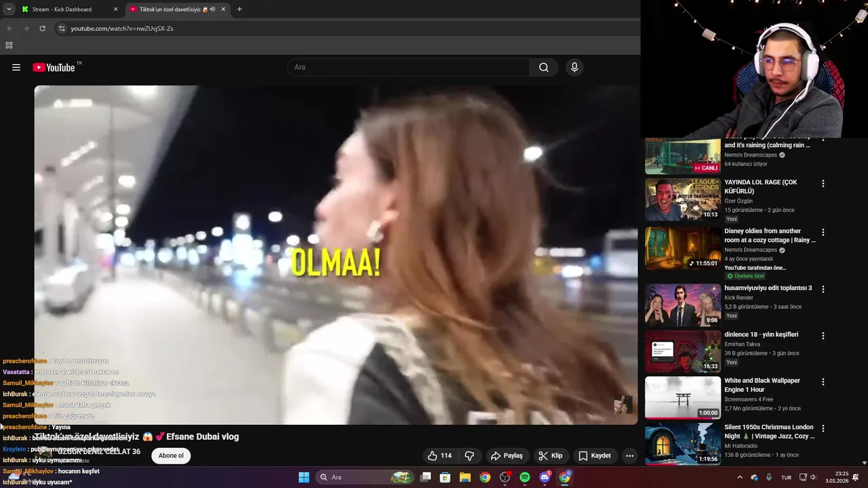Launch Microsoft Store from the taskbar
The image size is (868, 488).
(446, 477)
